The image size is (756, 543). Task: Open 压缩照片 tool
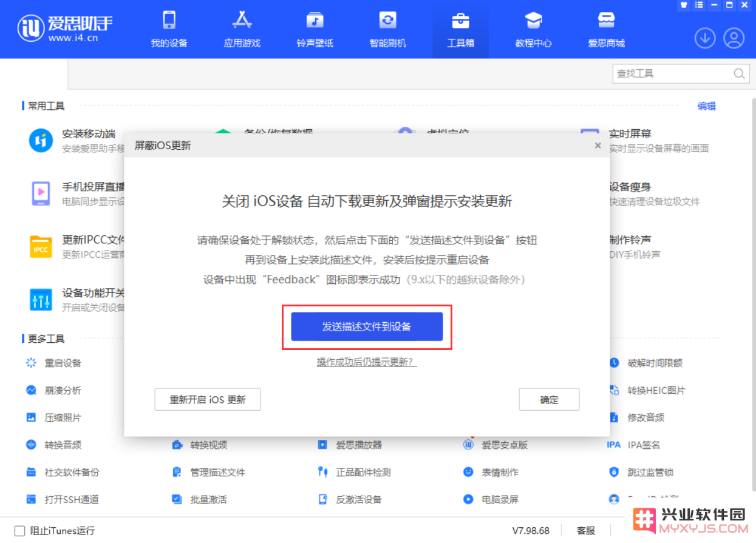tap(53, 417)
